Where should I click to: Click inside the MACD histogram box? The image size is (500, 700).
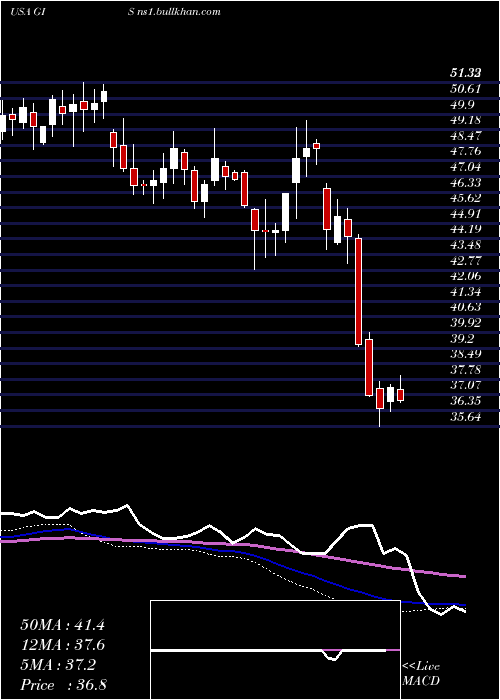[275, 650]
